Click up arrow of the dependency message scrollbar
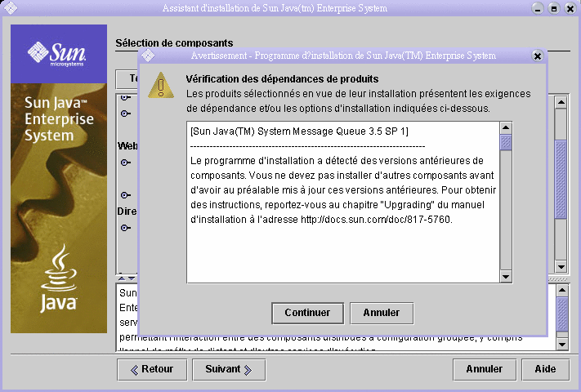Viewport: 581px width, 392px height. [x=506, y=128]
